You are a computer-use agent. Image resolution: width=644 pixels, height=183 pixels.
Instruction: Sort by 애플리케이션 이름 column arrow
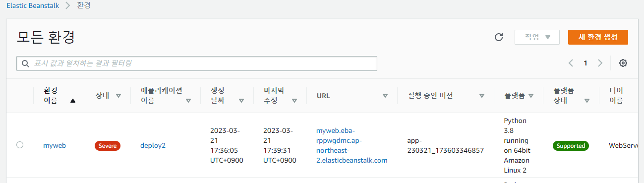pyautogui.click(x=188, y=101)
